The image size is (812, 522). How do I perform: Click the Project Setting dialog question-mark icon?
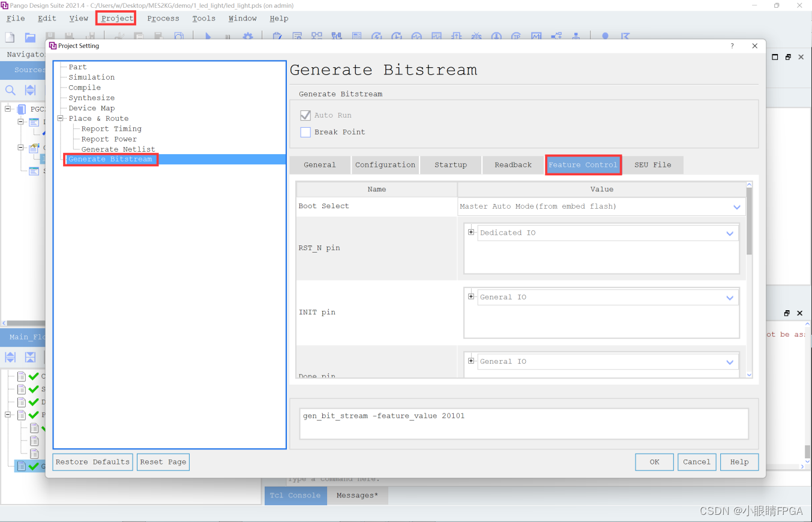pos(732,46)
